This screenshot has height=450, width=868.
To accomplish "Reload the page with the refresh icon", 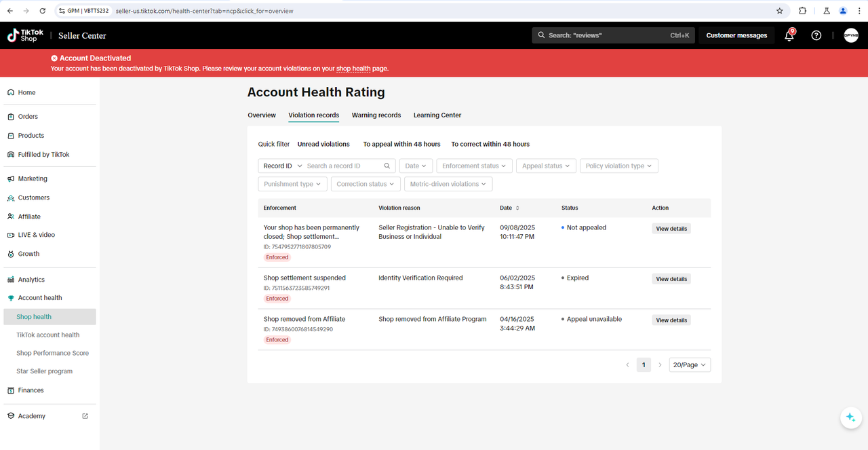I will point(43,11).
